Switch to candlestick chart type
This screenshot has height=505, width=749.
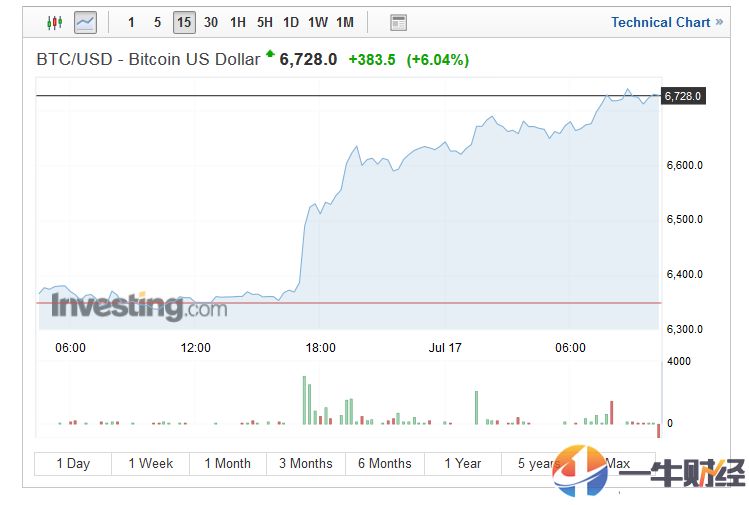pyautogui.click(x=54, y=22)
